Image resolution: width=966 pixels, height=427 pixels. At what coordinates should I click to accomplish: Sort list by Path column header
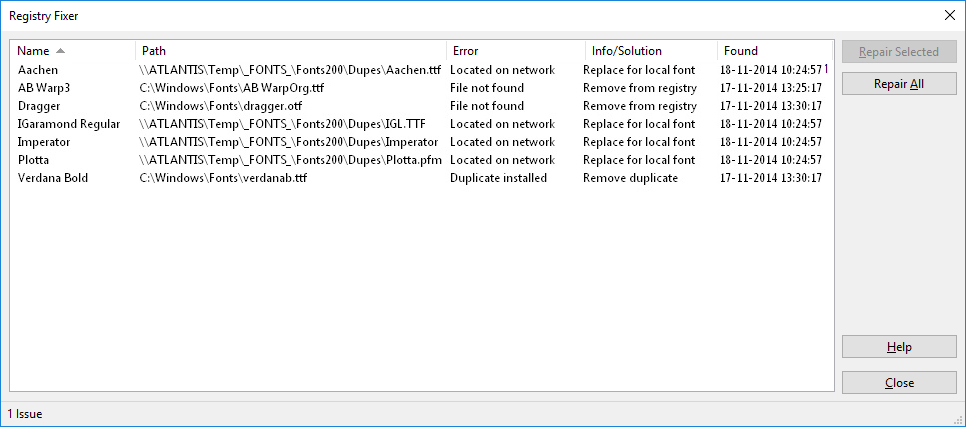[290, 51]
